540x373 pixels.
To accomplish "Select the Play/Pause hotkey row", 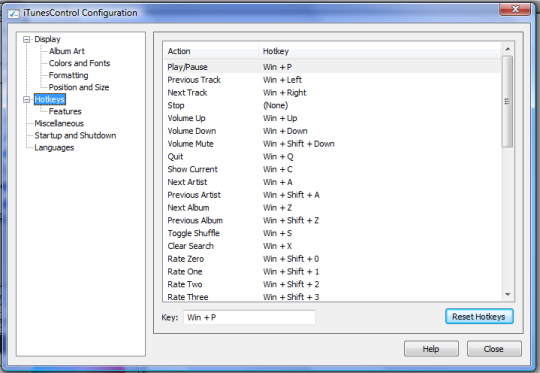I will (332, 67).
